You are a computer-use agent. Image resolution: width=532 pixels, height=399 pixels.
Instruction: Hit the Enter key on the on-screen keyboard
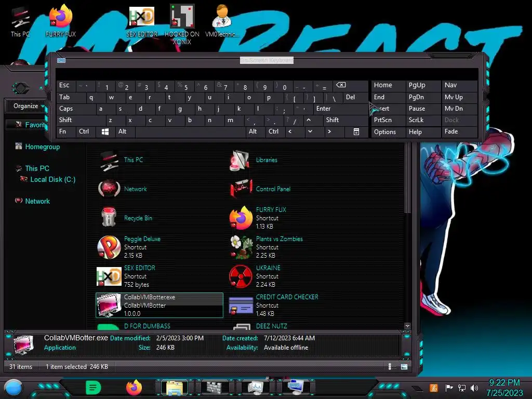coord(341,109)
